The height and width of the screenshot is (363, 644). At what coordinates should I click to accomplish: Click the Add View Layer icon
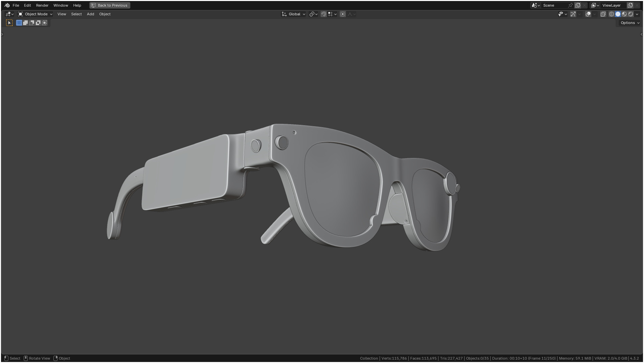click(x=630, y=5)
